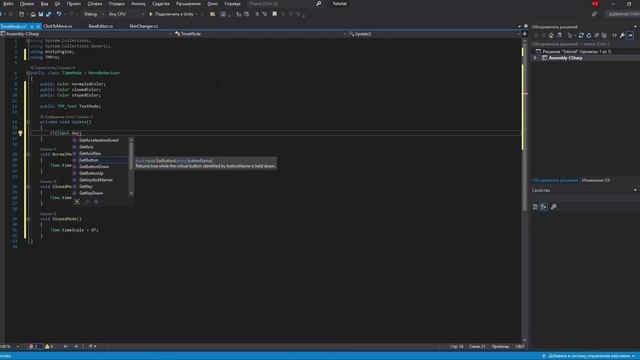Click the Save file toolbar icon
Screen dimensions: 640x360
click(x=41, y=14)
